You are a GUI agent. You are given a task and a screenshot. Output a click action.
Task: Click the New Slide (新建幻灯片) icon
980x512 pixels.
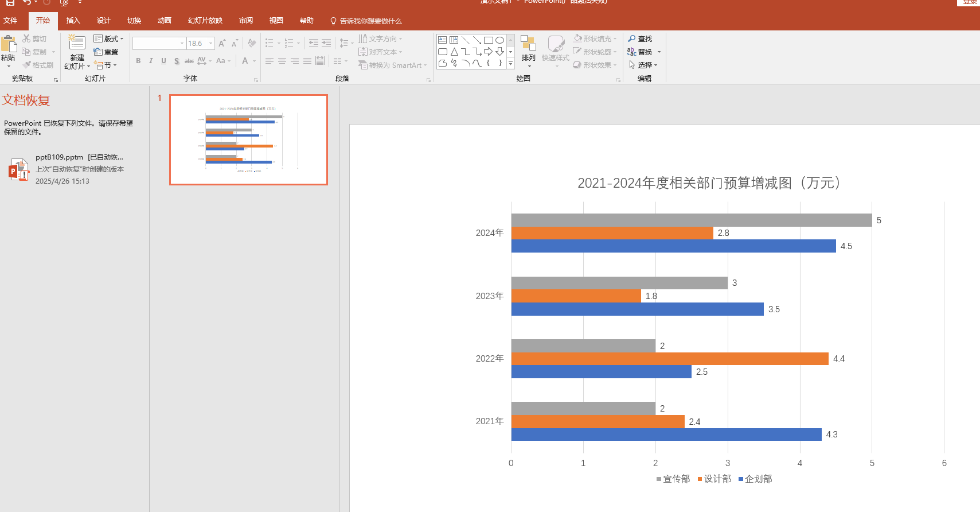[x=77, y=42]
